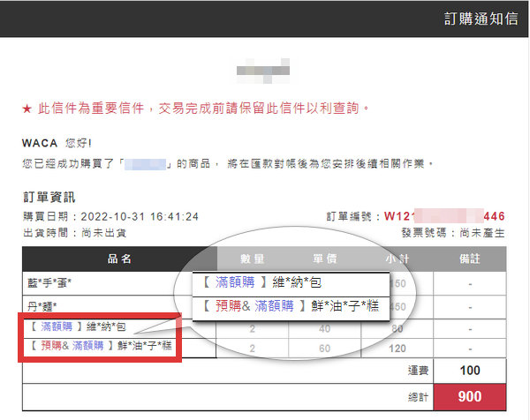Click the red important-notice line 此信件為重要信件

pyautogui.click(x=196, y=109)
